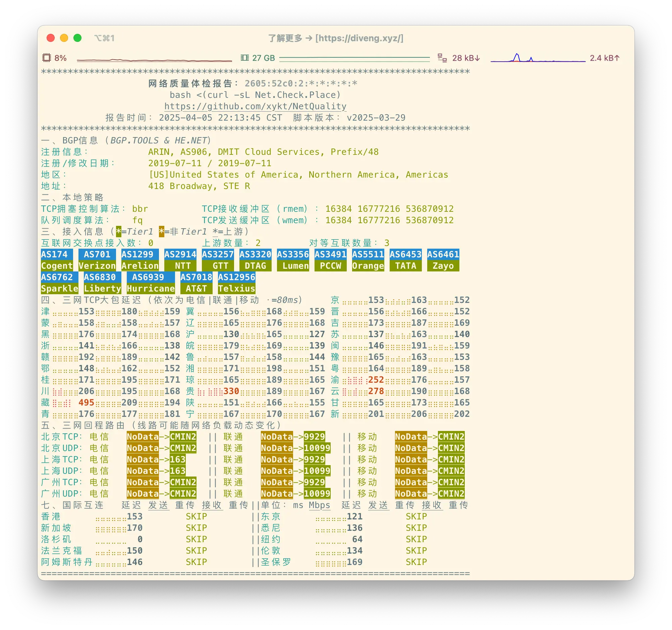The image size is (672, 630).
Task: Click the network traffic graph
Action: 538,58
